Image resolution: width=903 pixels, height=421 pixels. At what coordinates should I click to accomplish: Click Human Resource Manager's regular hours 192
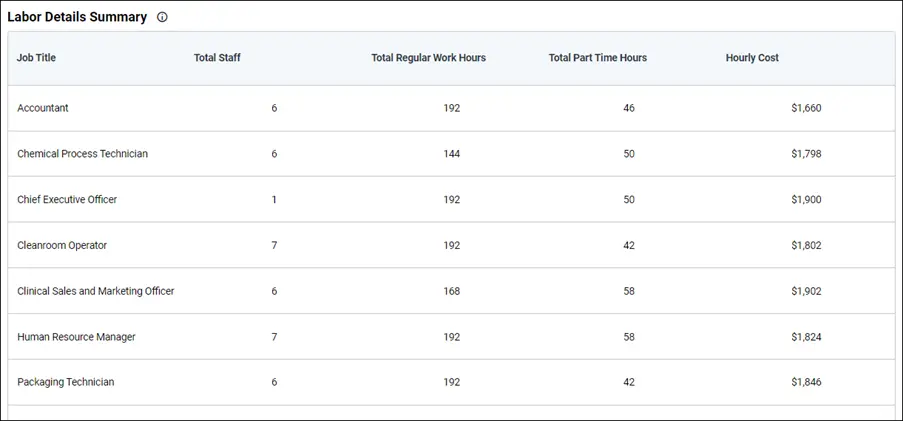pyautogui.click(x=452, y=336)
